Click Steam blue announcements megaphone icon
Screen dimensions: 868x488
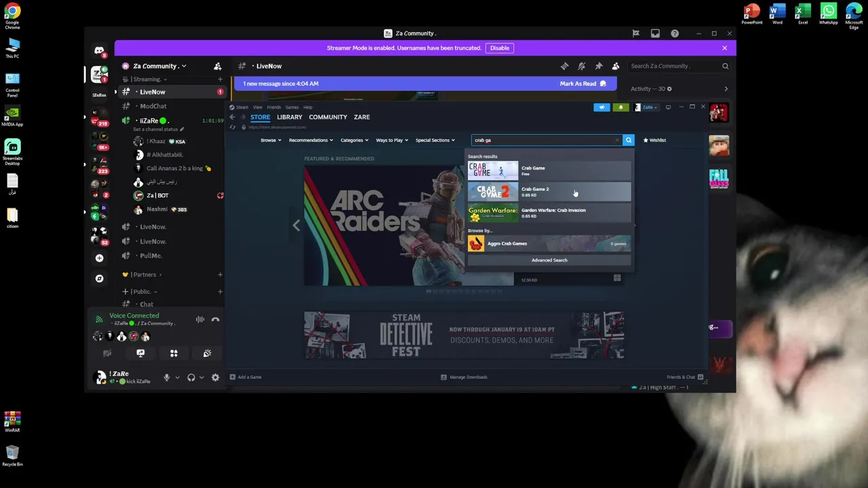601,107
